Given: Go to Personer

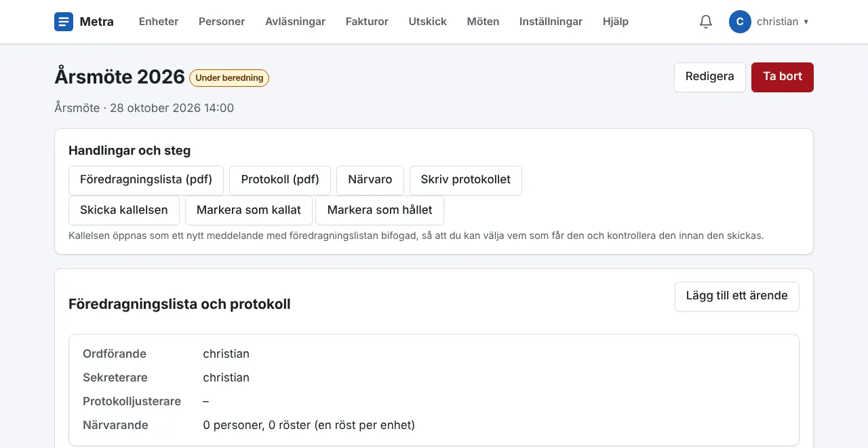Looking at the screenshot, I should 222,22.
